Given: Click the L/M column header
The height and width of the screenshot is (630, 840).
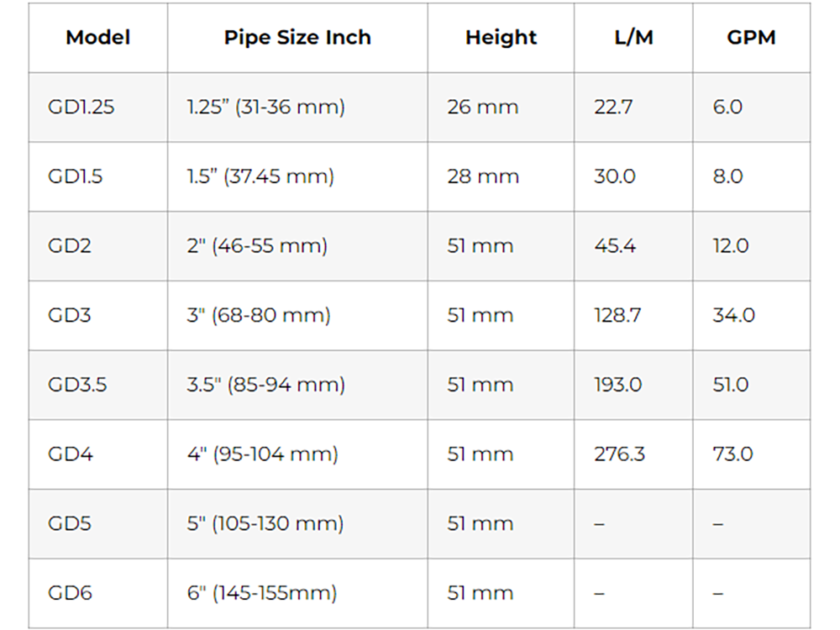Looking at the screenshot, I should pos(633,38).
